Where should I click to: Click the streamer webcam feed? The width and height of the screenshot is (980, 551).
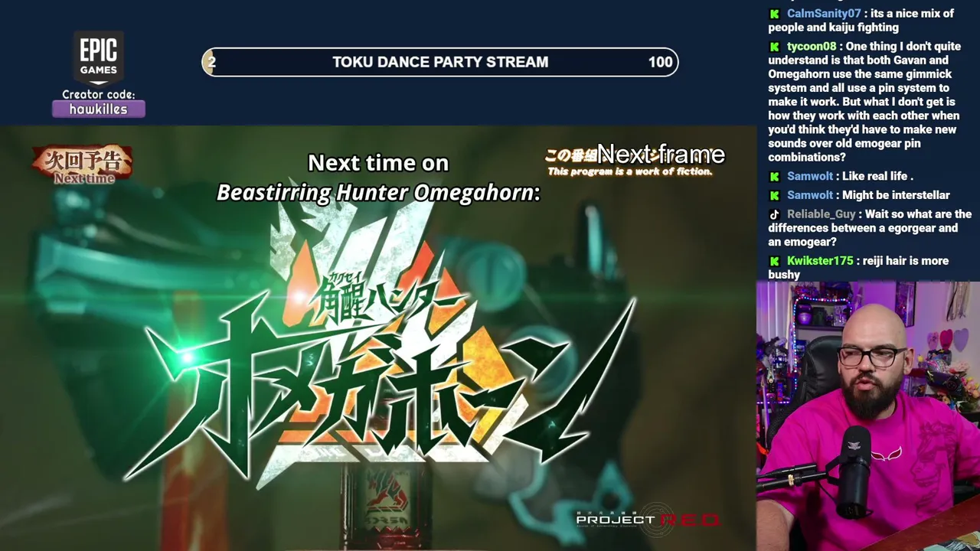point(868,416)
